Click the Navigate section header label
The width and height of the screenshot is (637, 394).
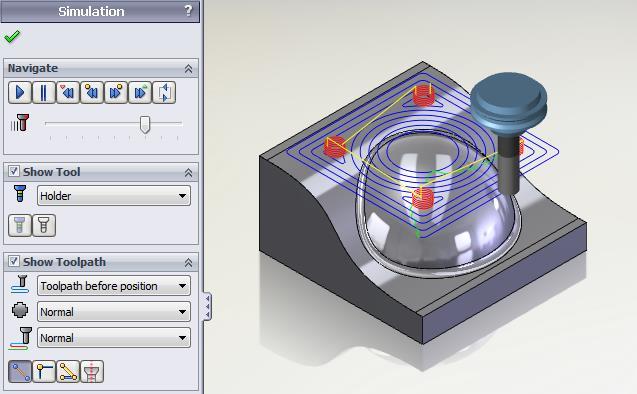pyautogui.click(x=33, y=68)
